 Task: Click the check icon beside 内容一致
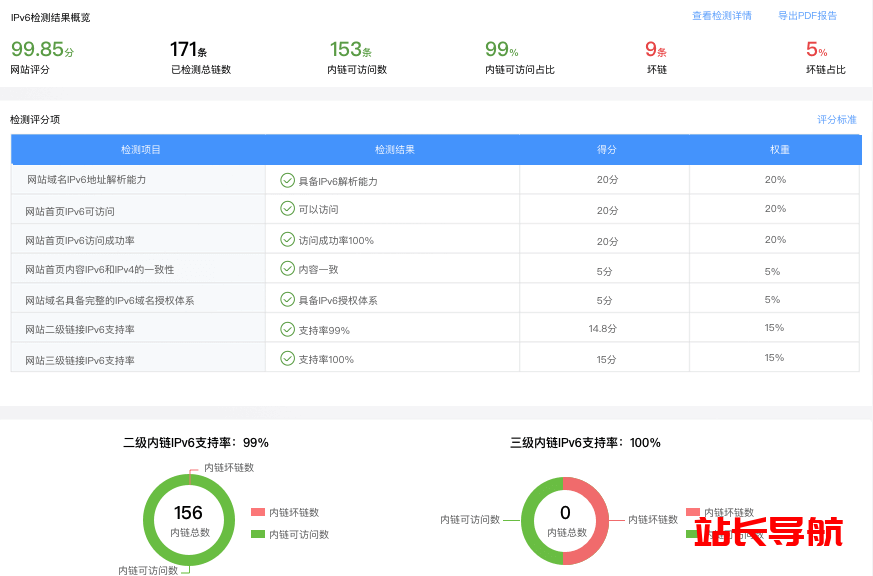287,269
